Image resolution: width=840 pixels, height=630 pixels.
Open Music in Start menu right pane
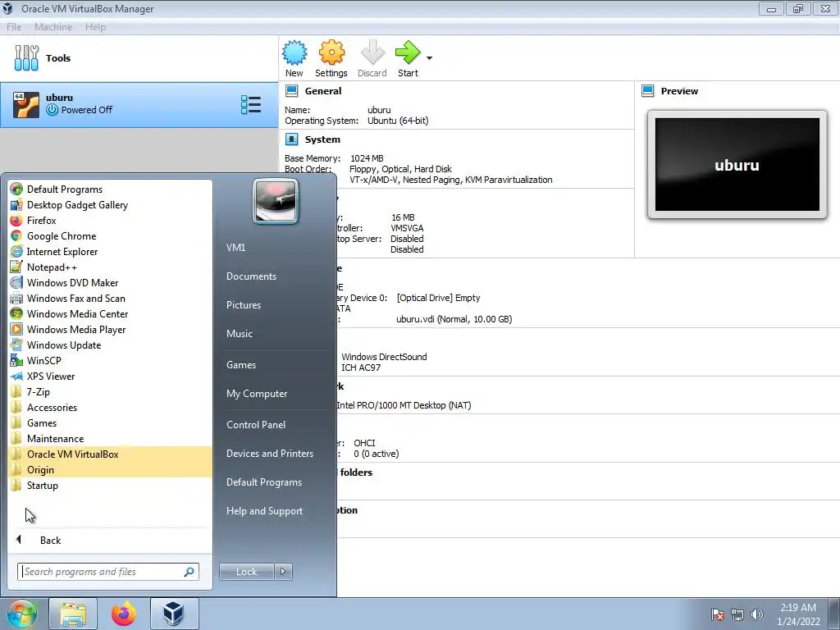pos(239,333)
